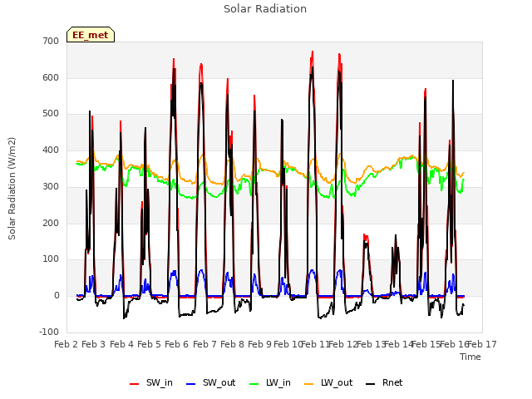This screenshot has height=399, width=532.
Task: Toggle the SW_in legend entry
Action: [x=151, y=382]
